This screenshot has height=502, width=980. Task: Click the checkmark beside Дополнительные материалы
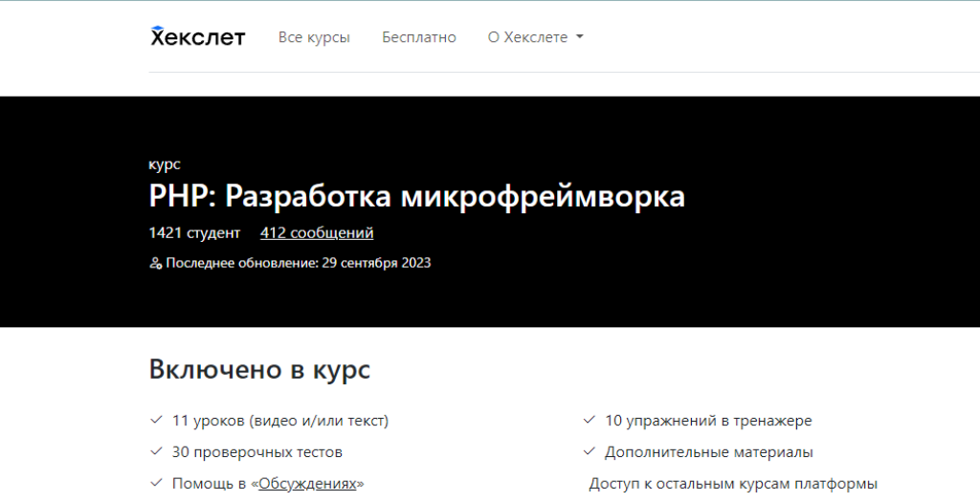click(589, 450)
